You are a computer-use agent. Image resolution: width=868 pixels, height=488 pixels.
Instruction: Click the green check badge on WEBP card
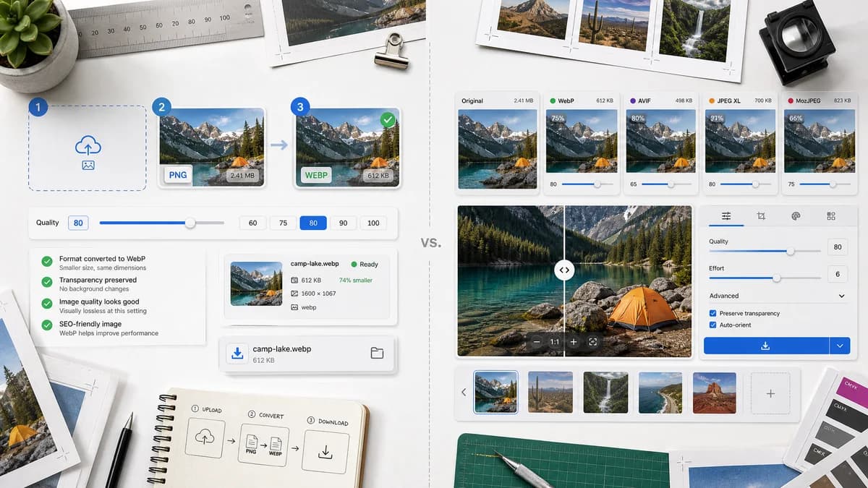[388, 120]
